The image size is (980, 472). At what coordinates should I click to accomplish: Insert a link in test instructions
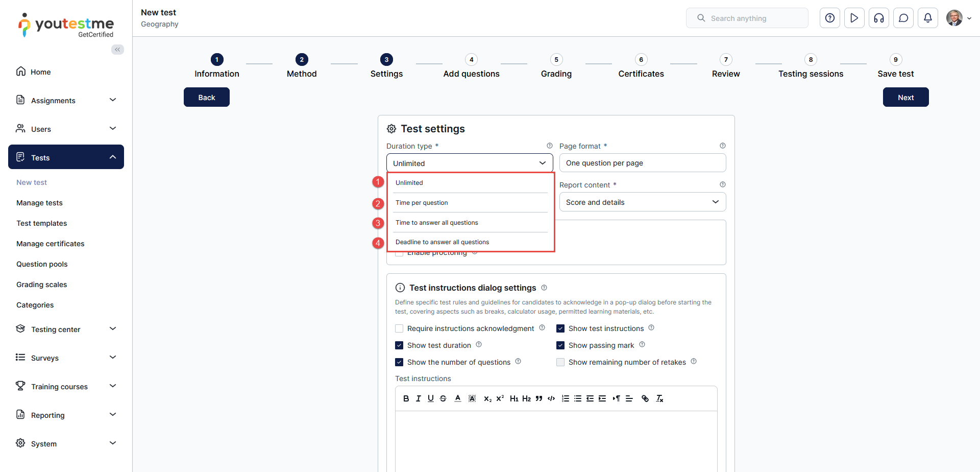coord(645,398)
